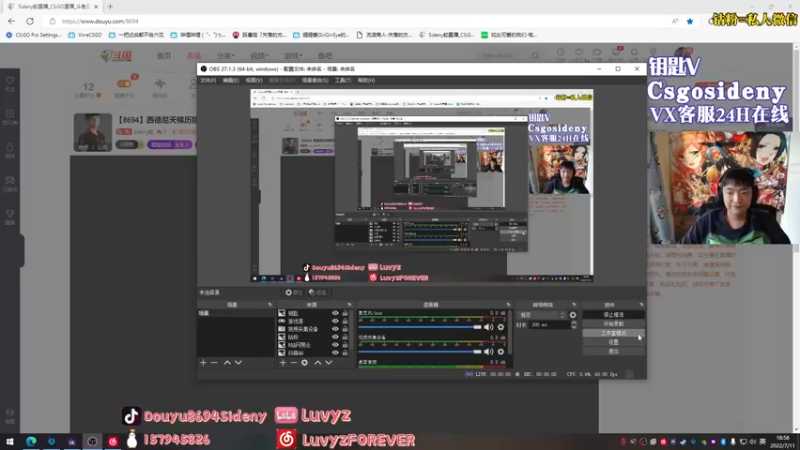
Task: Add a new scene with the plus icon
Action: [x=203, y=363]
